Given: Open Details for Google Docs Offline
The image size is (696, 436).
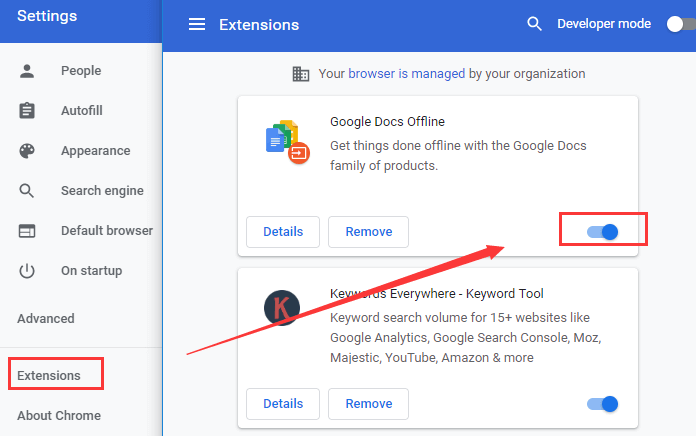Looking at the screenshot, I should 283,232.
